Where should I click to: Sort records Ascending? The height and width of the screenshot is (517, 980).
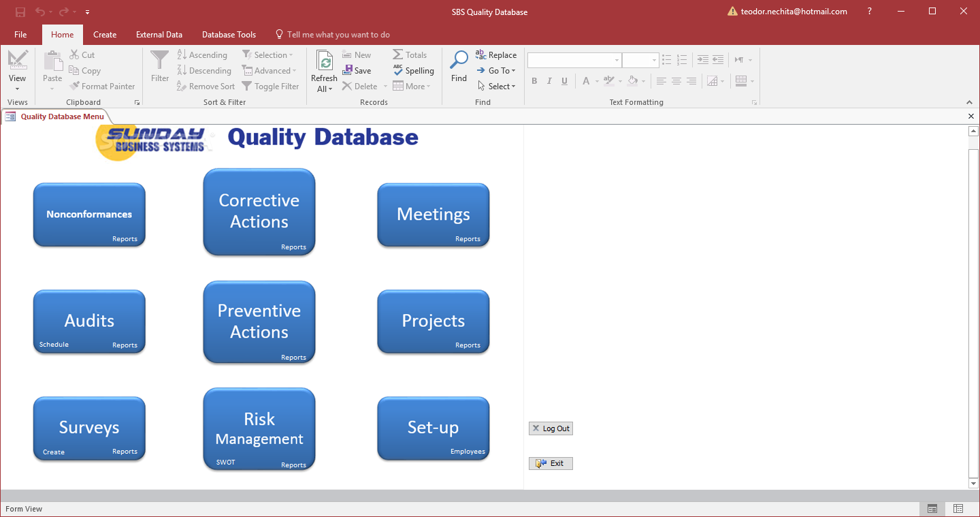[x=202, y=55]
